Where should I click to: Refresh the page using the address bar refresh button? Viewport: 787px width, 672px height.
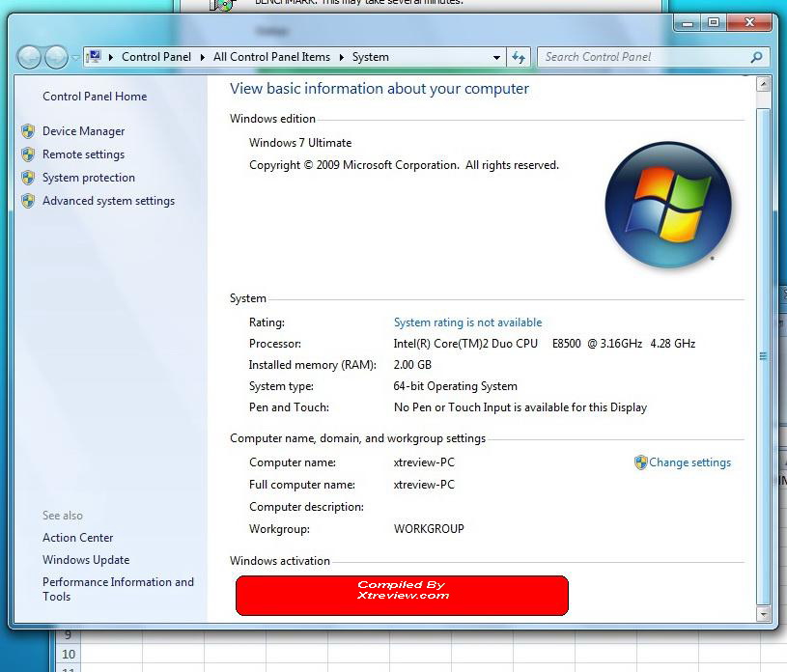click(x=520, y=57)
